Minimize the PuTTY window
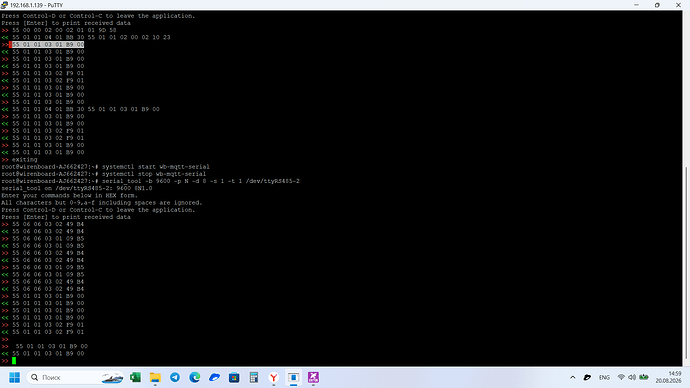The height and width of the screenshot is (388, 690). tap(636, 5)
